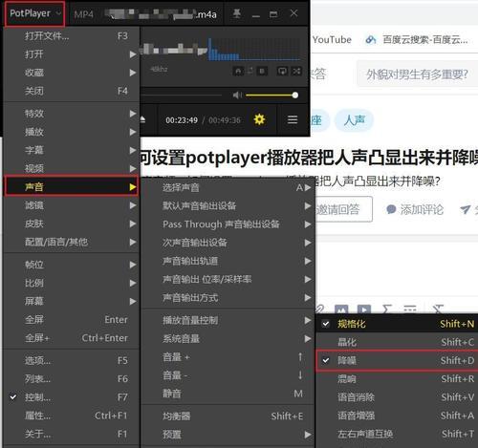The width and height of the screenshot is (478, 448).
Task: Expand the 视频 video submenu
Action: pyautogui.click(x=72, y=168)
